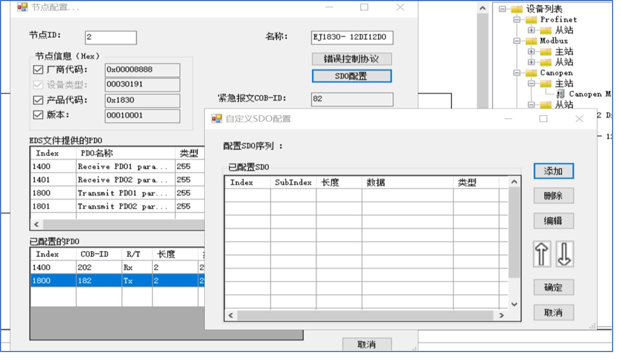Screen dimensions: 621x364
Task: Toggle the 设备类型 checkbox
Action: [x=38, y=85]
